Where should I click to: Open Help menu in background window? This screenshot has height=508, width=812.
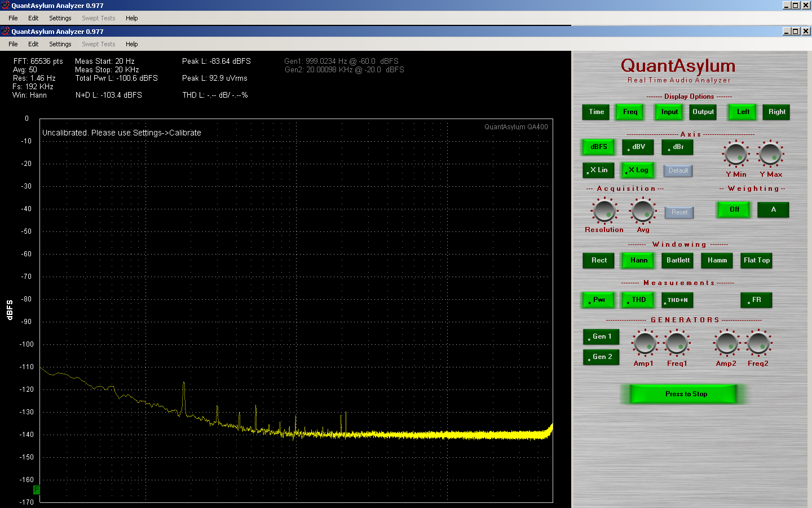pyautogui.click(x=131, y=18)
